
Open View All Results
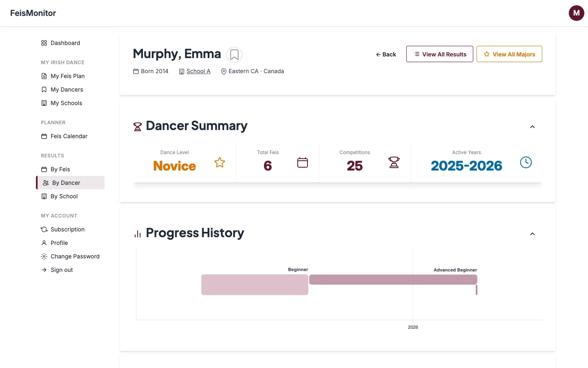tap(439, 54)
